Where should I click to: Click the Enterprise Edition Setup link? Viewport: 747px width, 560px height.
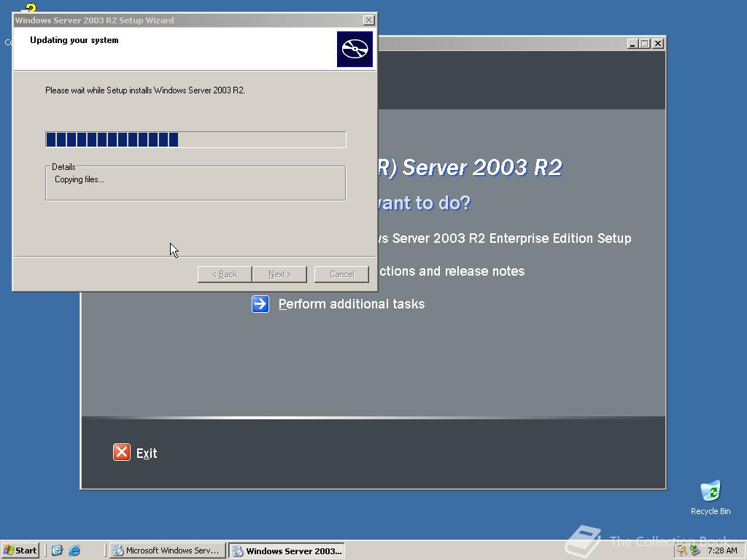tap(505, 238)
